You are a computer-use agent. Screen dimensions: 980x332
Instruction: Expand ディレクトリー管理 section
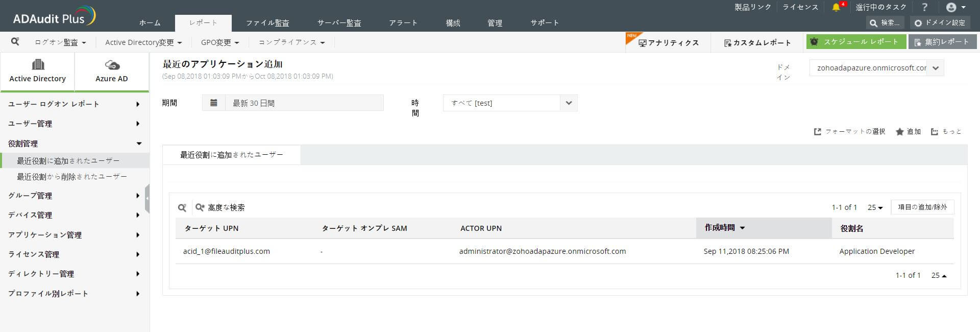point(75,274)
